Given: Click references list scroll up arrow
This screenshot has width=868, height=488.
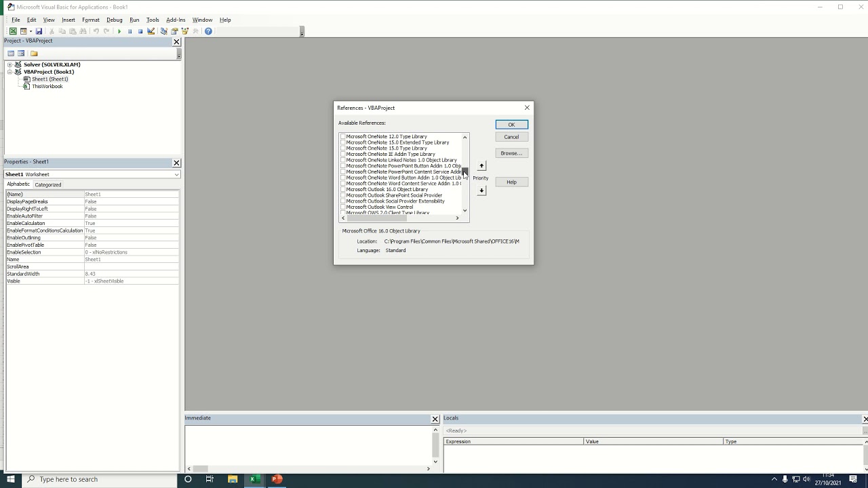Looking at the screenshot, I should coord(465,138).
